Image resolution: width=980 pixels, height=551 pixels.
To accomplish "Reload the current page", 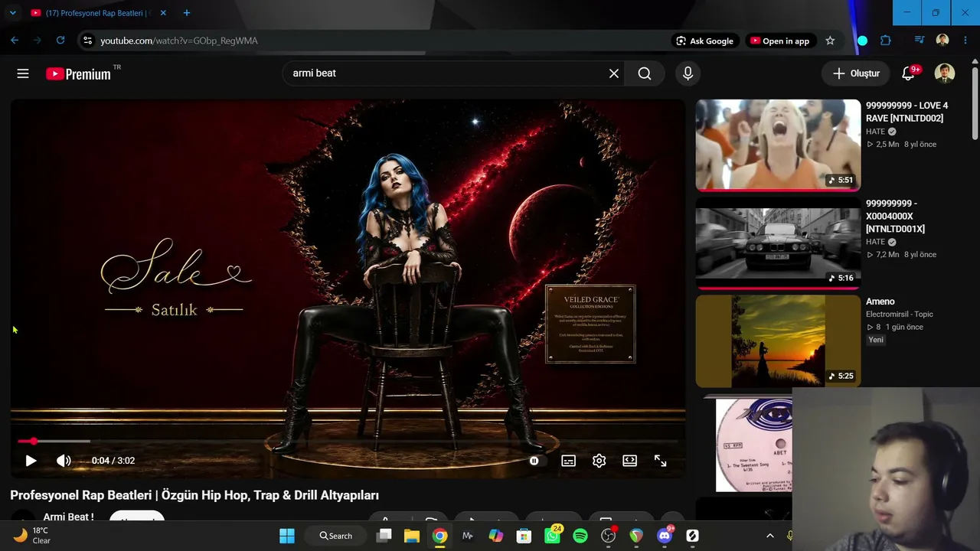I will (60, 41).
